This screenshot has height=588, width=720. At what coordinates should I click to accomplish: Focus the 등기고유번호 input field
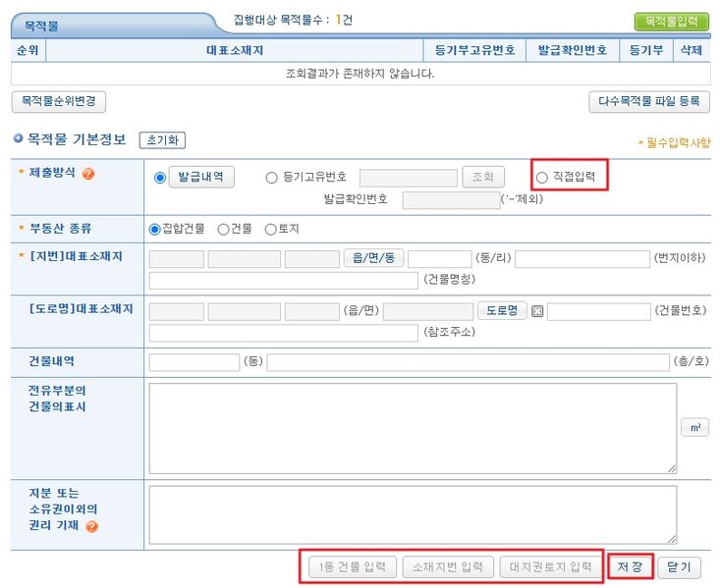(409, 178)
